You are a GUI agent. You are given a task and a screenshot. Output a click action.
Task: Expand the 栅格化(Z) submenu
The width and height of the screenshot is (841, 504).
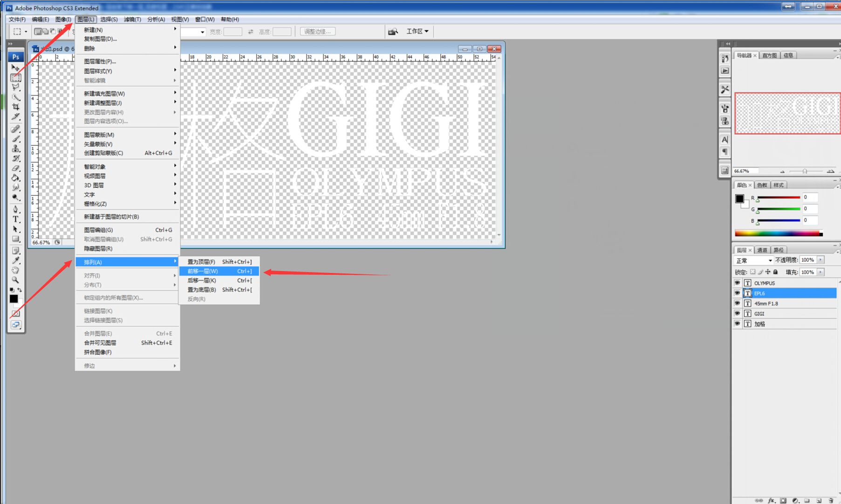128,204
